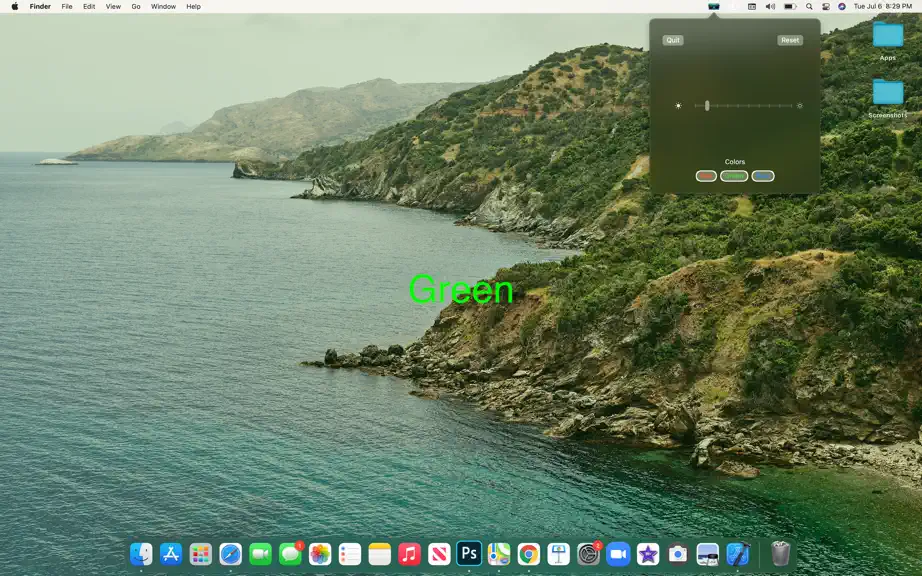Click the volume icon in menu bar
922x576 pixels.
click(x=770, y=6)
